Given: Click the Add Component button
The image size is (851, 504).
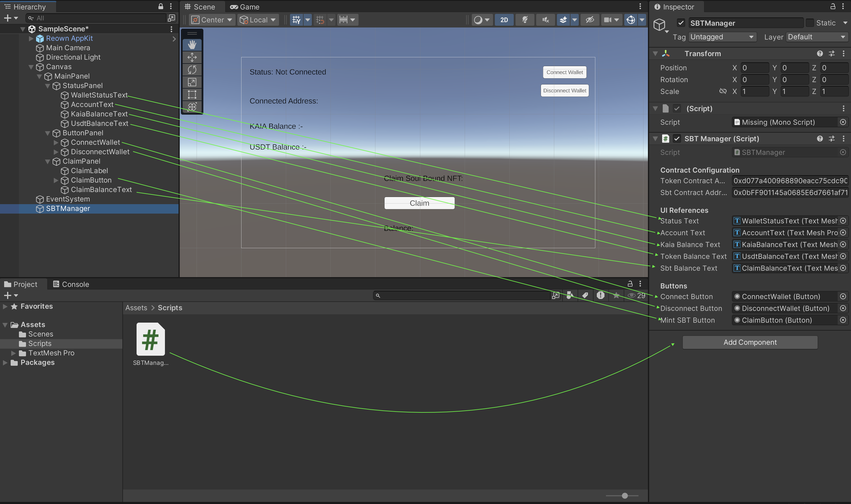Looking at the screenshot, I should click(x=750, y=342).
